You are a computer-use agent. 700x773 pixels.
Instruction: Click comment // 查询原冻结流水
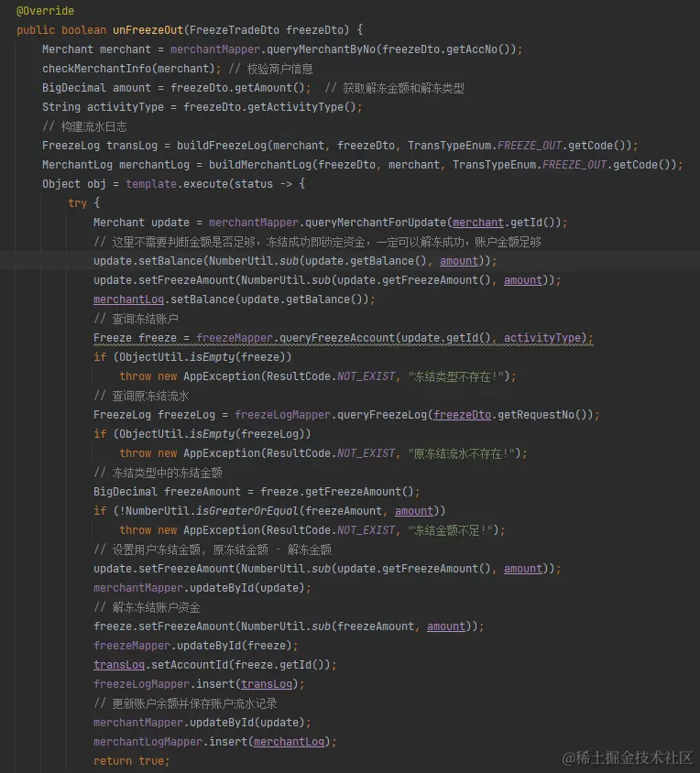pyautogui.click(x=142, y=396)
